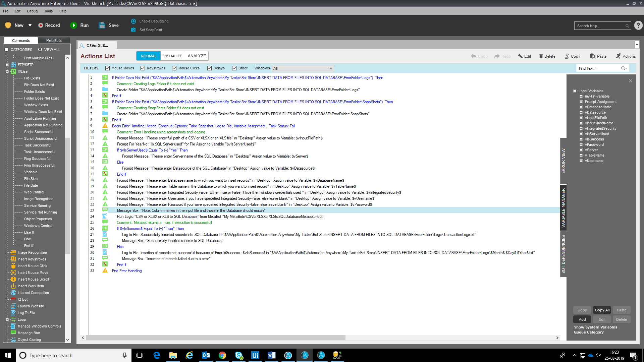Screen dimensions: 644x362
Task: Click the Save disk icon
Action: tap(102, 25)
